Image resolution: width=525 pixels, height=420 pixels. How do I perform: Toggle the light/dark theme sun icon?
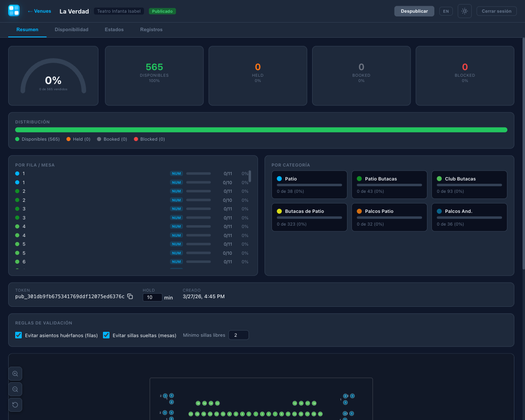click(464, 11)
